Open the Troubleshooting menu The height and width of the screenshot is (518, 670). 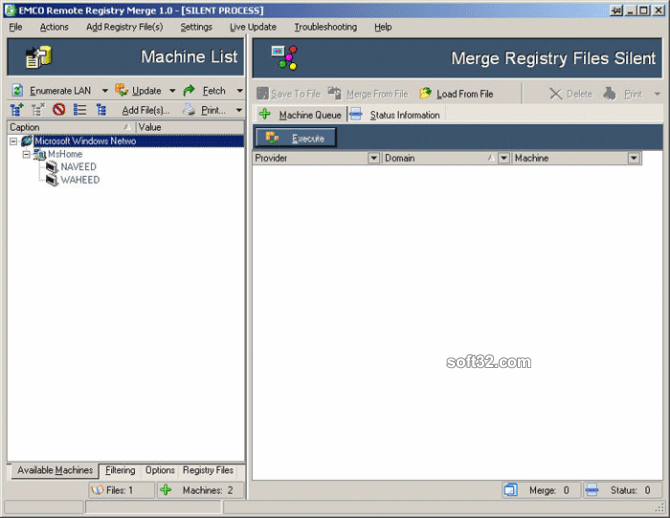click(x=326, y=27)
